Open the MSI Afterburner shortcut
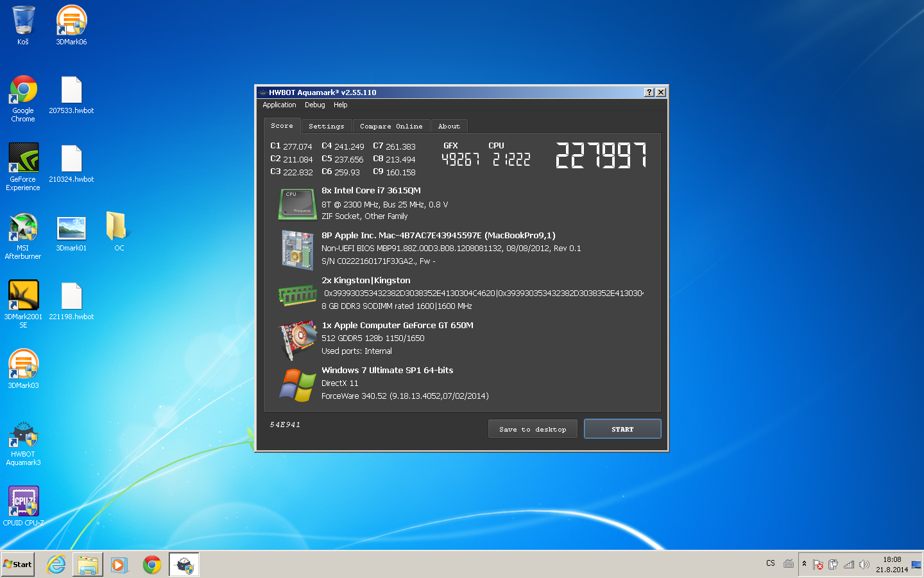Image resolution: width=924 pixels, height=578 pixels. (x=23, y=236)
